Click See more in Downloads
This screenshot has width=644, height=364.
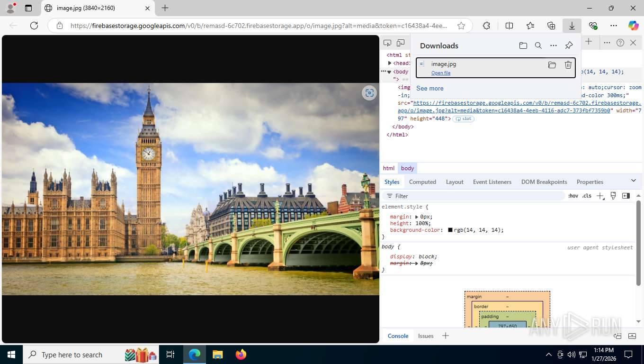click(430, 88)
